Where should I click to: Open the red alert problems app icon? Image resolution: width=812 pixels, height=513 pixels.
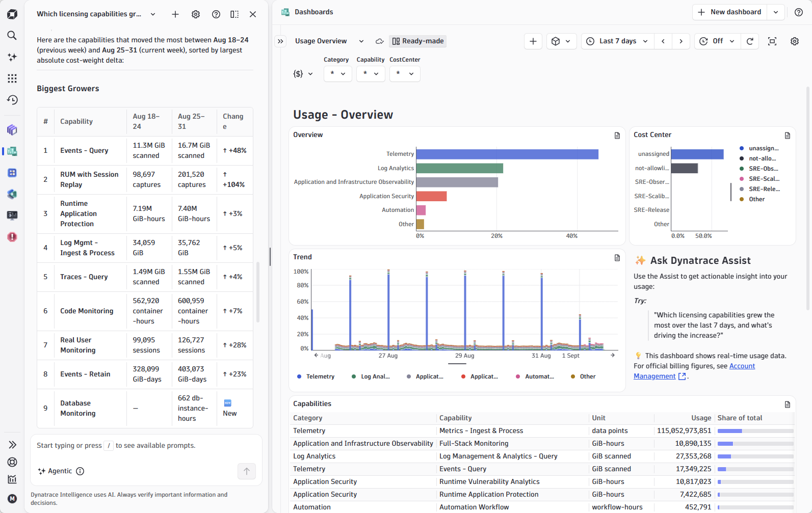click(12, 237)
